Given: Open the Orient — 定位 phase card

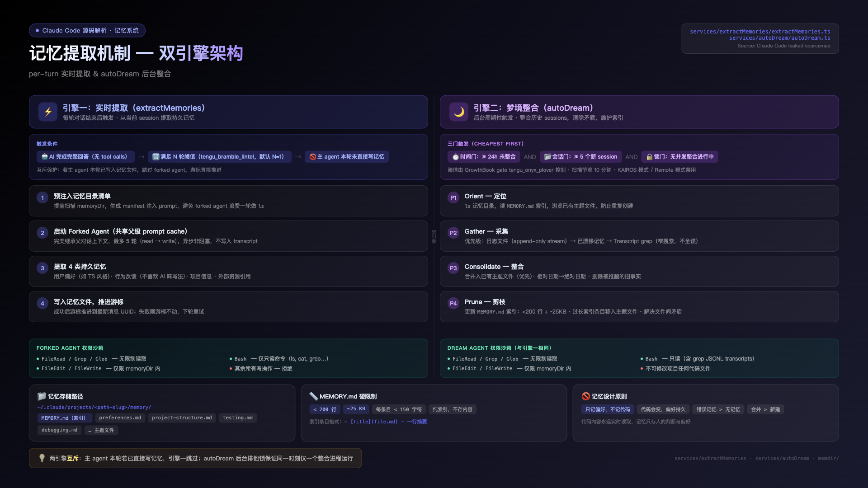Looking at the screenshot, I should coord(639,201).
